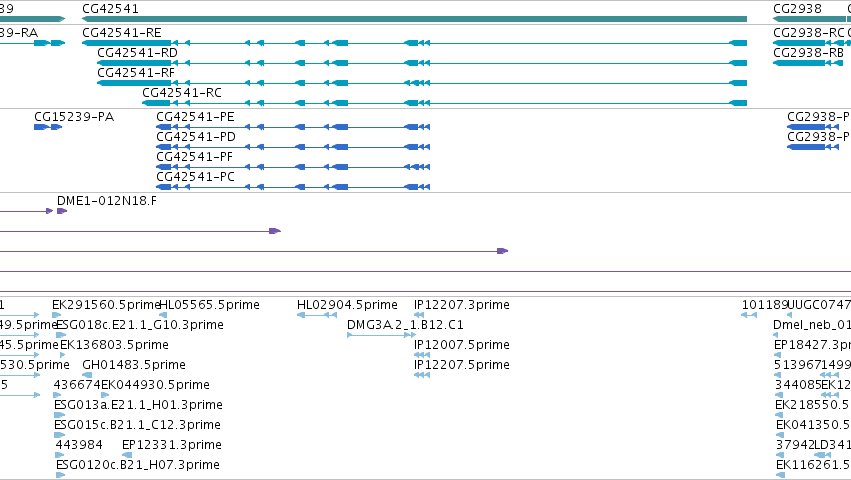Click the CG15239-PA protein label
Image resolution: width=851 pixels, height=480 pixels.
click(74, 117)
